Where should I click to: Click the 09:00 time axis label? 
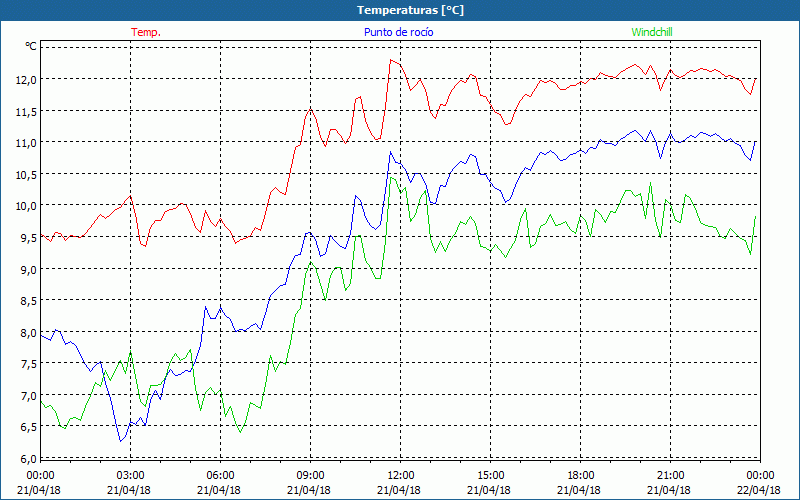[x=310, y=476]
